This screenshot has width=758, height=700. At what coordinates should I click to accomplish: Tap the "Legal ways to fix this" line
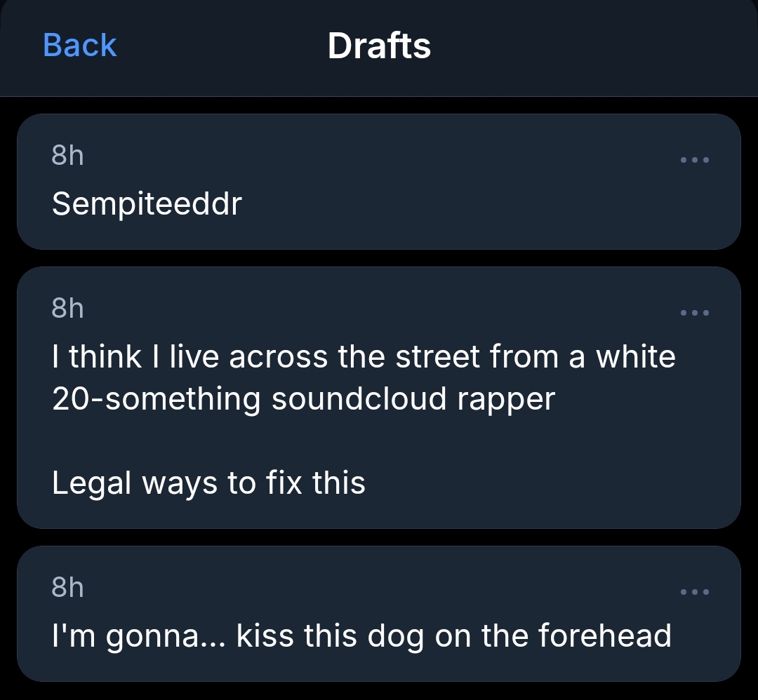tap(208, 483)
